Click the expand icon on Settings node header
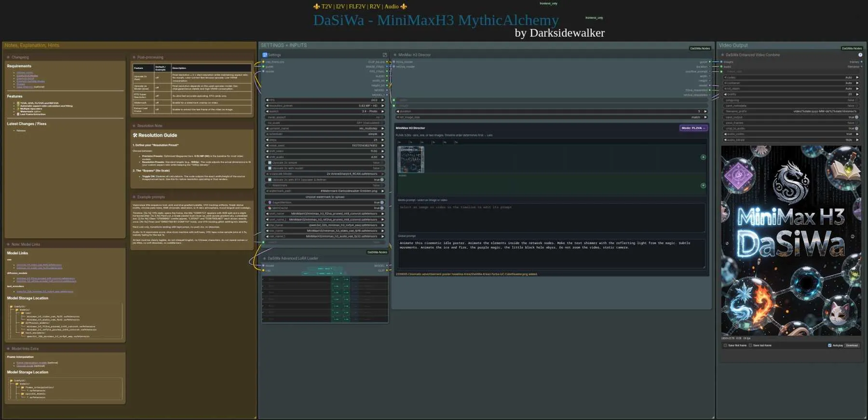This screenshot has height=420, width=868. [x=385, y=55]
